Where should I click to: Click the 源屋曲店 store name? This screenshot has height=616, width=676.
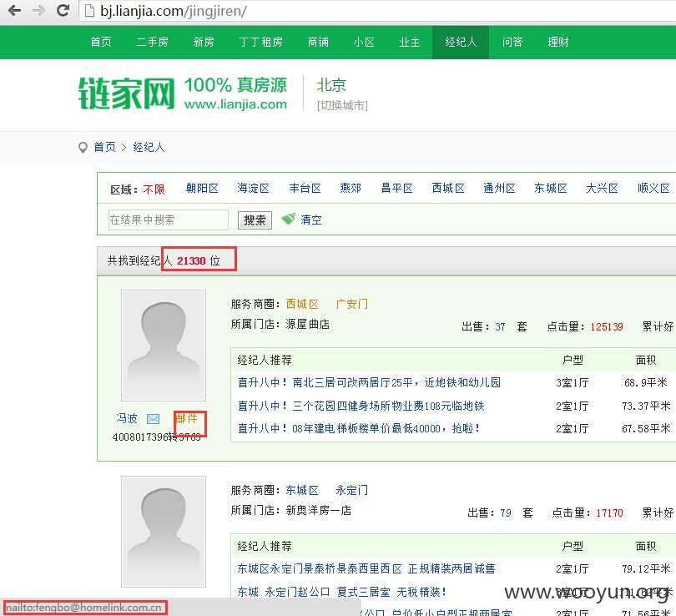pos(308,324)
